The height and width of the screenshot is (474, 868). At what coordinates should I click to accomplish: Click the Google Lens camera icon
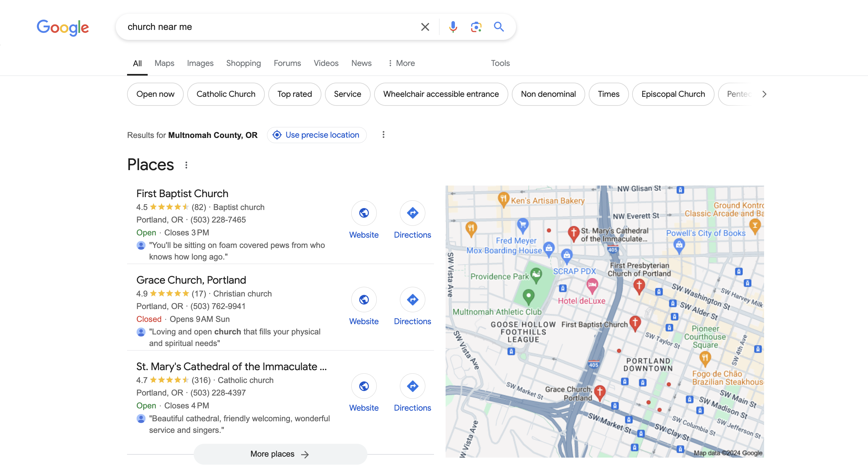[476, 26]
